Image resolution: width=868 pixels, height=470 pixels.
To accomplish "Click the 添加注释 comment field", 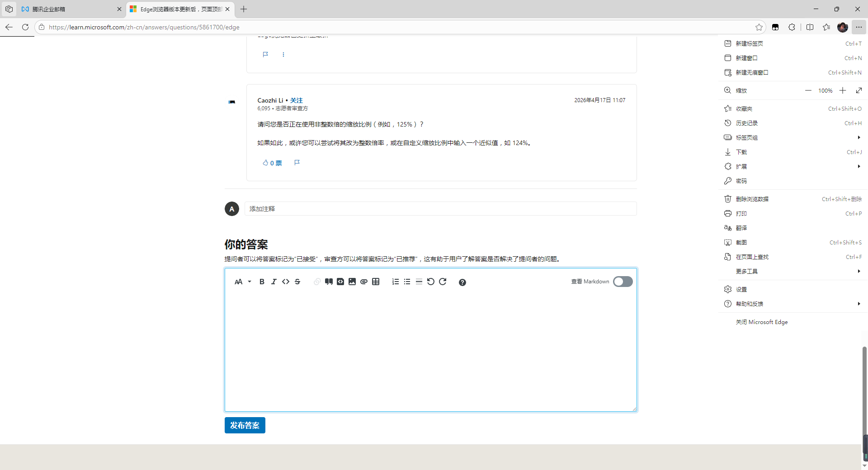I will pyautogui.click(x=441, y=209).
